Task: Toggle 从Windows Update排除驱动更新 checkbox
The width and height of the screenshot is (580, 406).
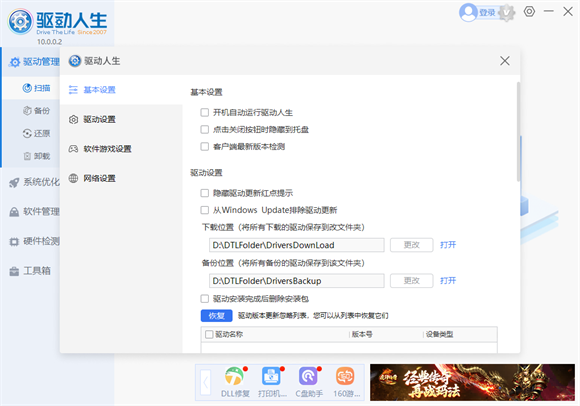Action: [205, 210]
